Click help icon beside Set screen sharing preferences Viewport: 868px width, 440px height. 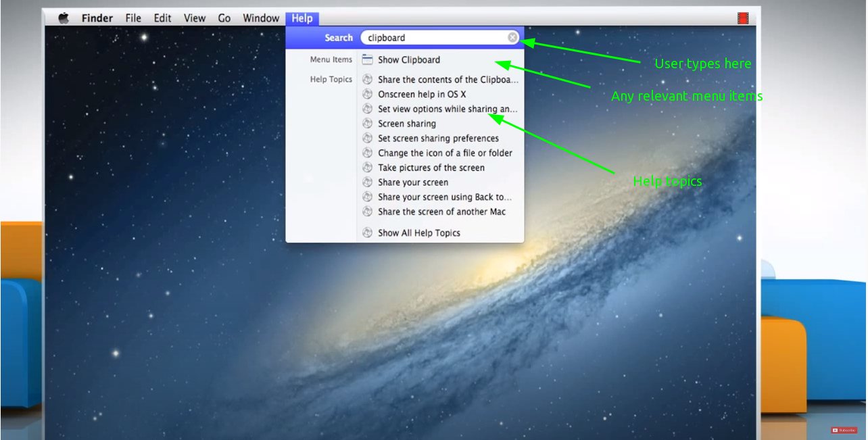(368, 138)
